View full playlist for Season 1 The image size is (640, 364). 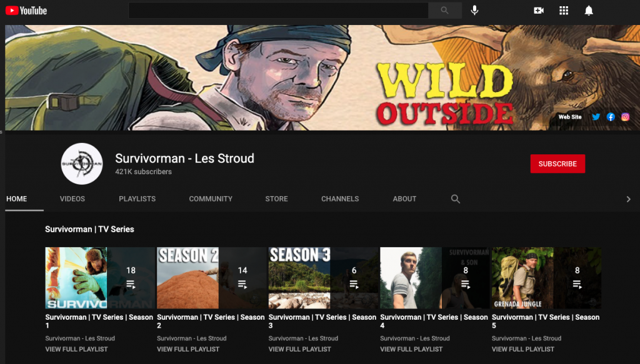[x=76, y=349]
